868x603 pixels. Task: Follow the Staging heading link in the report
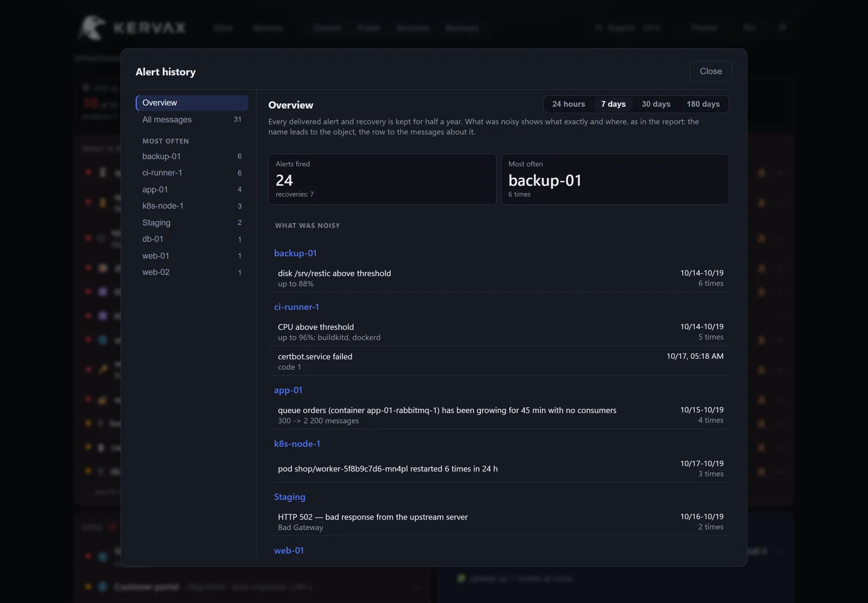[x=289, y=497]
